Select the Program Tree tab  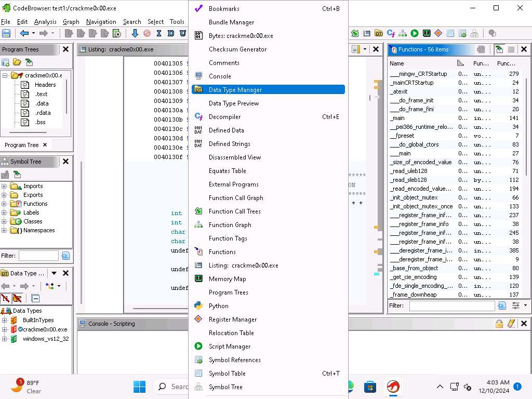pyautogui.click(x=22, y=145)
